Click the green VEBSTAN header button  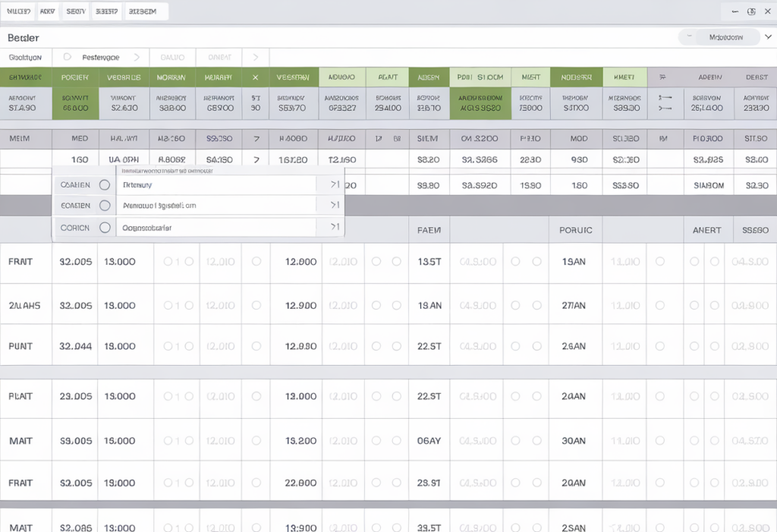point(292,77)
